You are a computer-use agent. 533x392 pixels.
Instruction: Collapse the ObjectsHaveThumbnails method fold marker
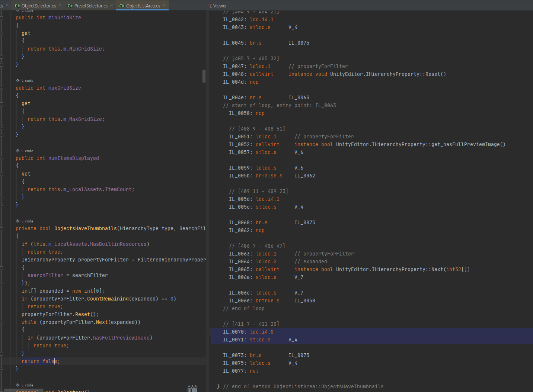2,228
